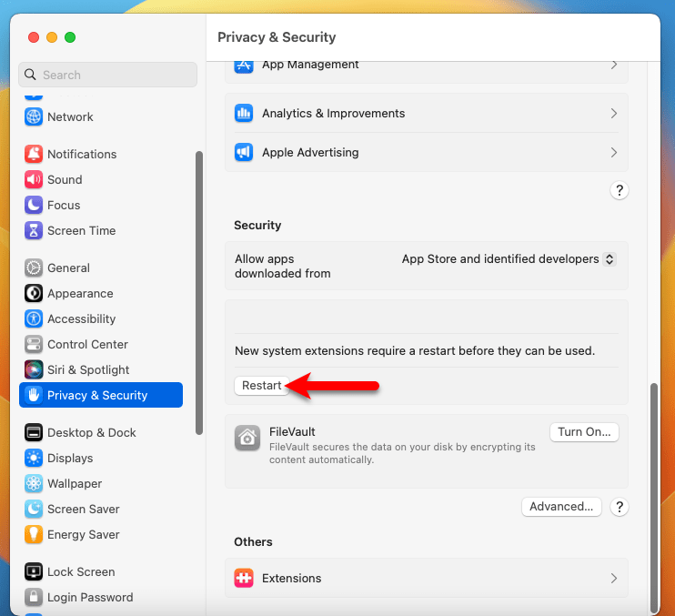The height and width of the screenshot is (616, 675).
Task: Open help for the Privacy section
Action: pyautogui.click(x=619, y=190)
